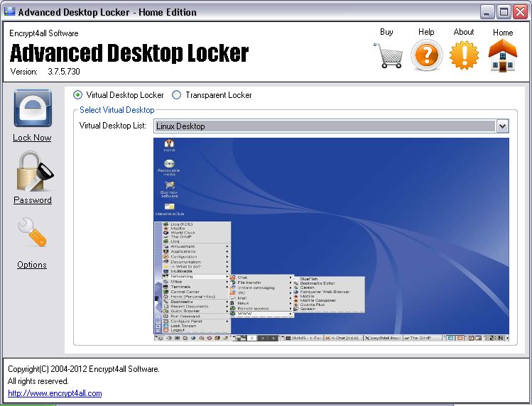This screenshot has width=532, height=406.
Task: Click the Help label text
Action: 426,32
